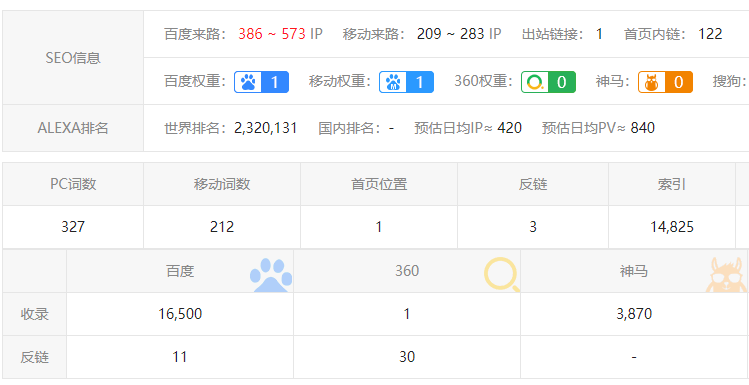This screenshot has height=385, width=749.
Task: Click index value 14,825
Action: pyautogui.click(x=672, y=226)
